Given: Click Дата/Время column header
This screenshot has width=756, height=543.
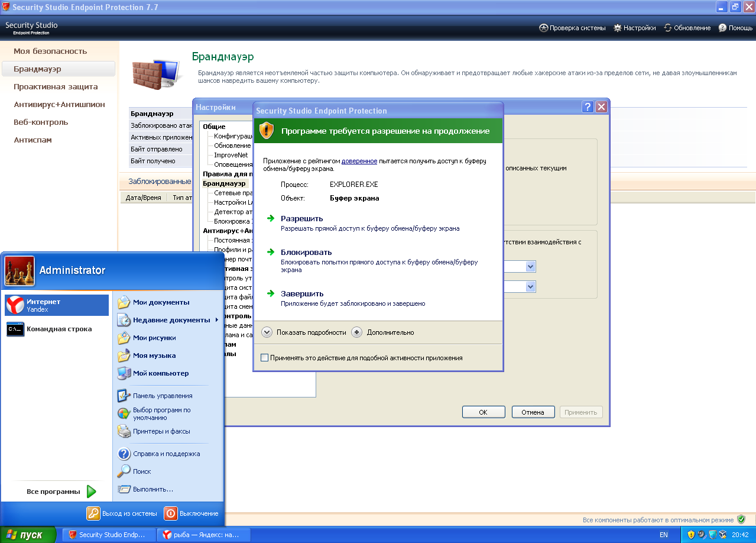Looking at the screenshot, I should pyautogui.click(x=143, y=198).
